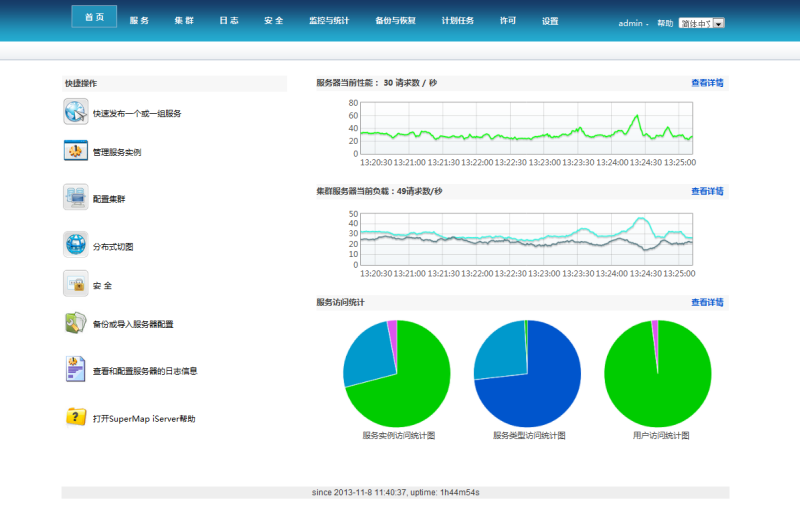Click 查看详情 link for cluster server load
The height and width of the screenshot is (516, 800).
707,191
